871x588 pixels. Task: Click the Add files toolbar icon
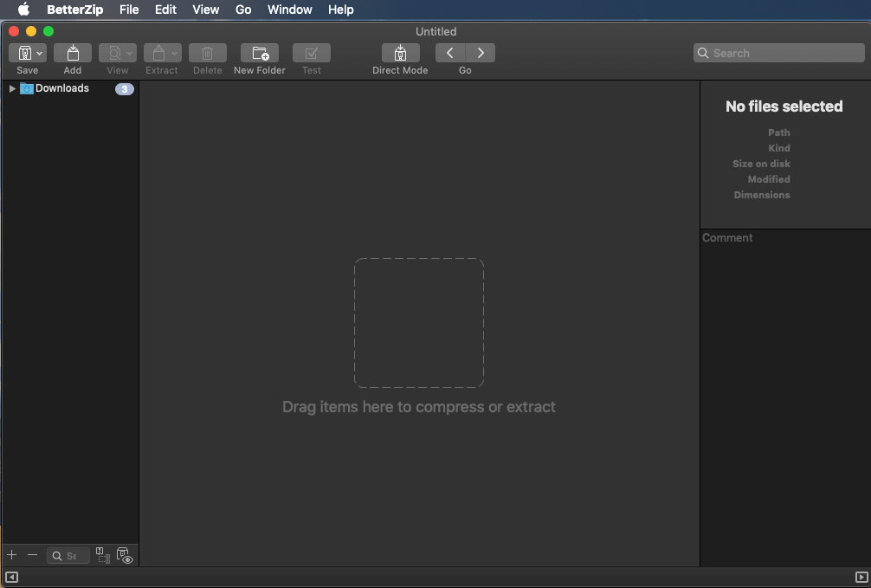click(x=73, y=52)
